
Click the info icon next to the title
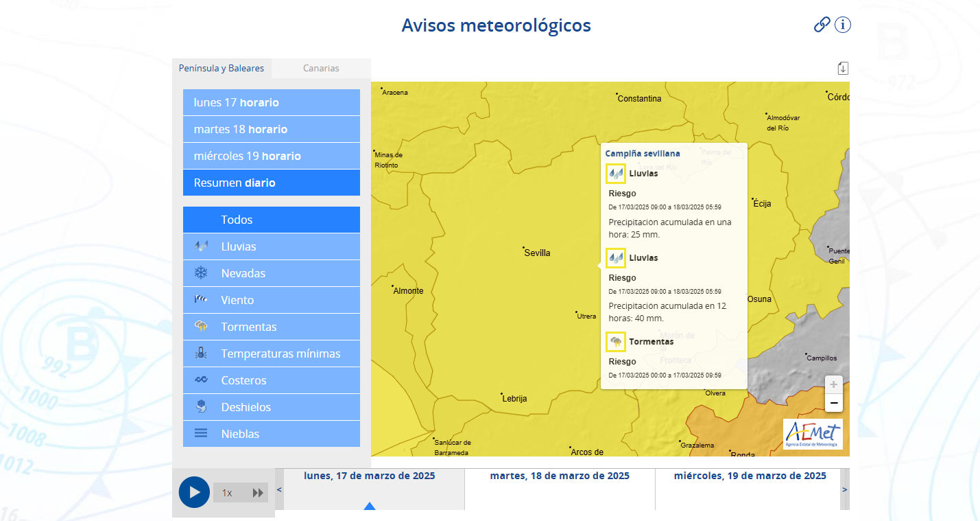coord(842,25)
